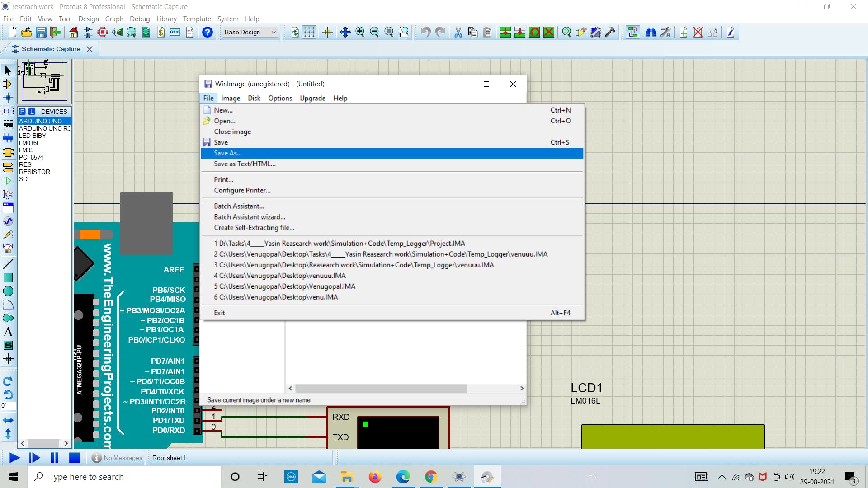The image size is (868, 488).
Task: Choose Exit in WinImage File menu
Action: click(392, 313)
